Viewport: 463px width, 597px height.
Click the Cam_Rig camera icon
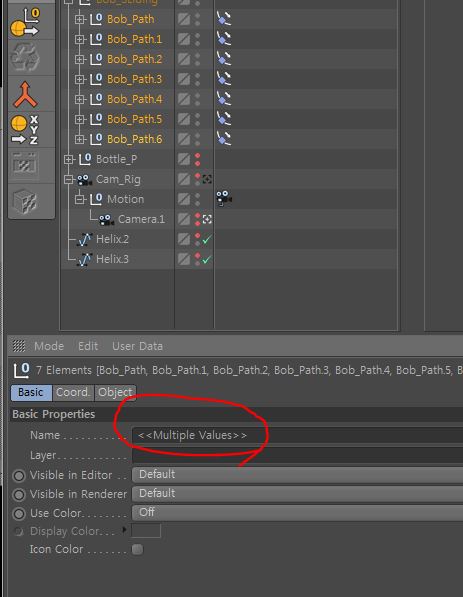coord(85,180)
